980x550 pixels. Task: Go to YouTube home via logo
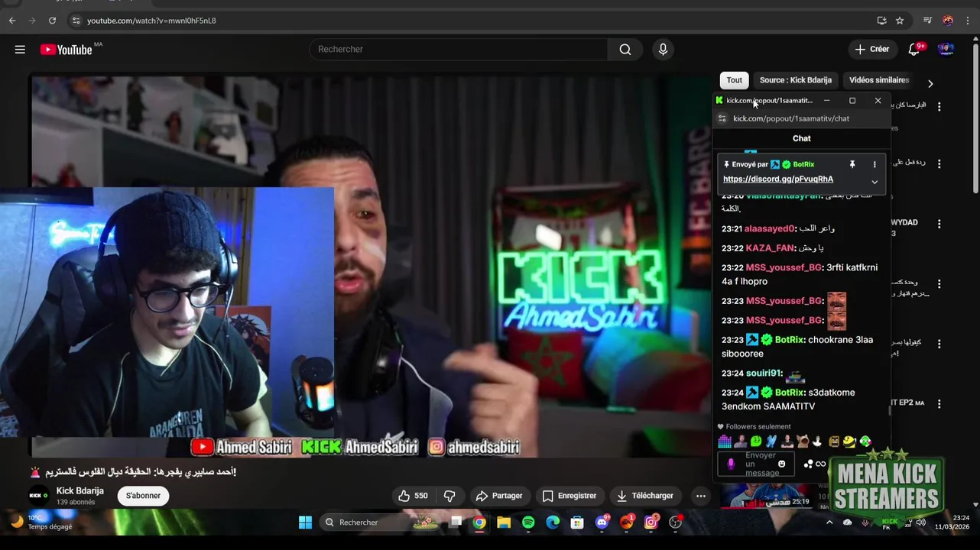click(x=66, y=50)
